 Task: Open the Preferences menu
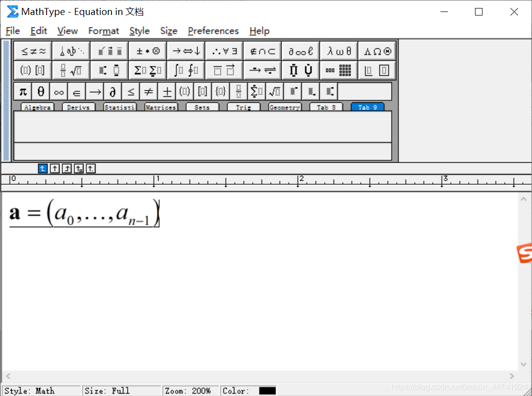coord(213,31)
